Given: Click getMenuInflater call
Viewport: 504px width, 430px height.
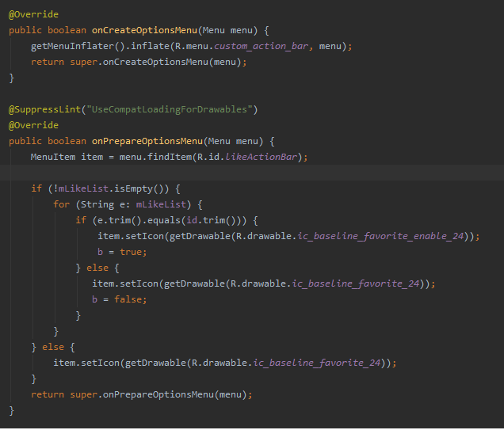Looking at the screenshot, I should point(77,46).
